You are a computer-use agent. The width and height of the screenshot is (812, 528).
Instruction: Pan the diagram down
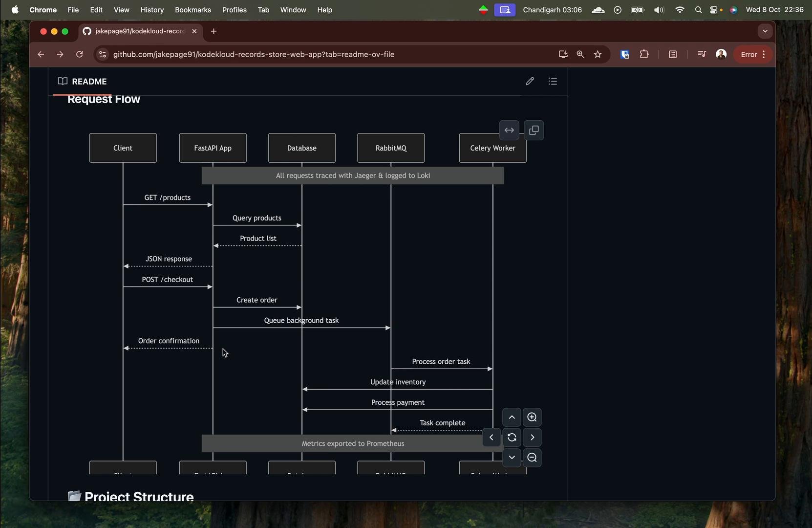pyautogui.click(x=512, y=458)
